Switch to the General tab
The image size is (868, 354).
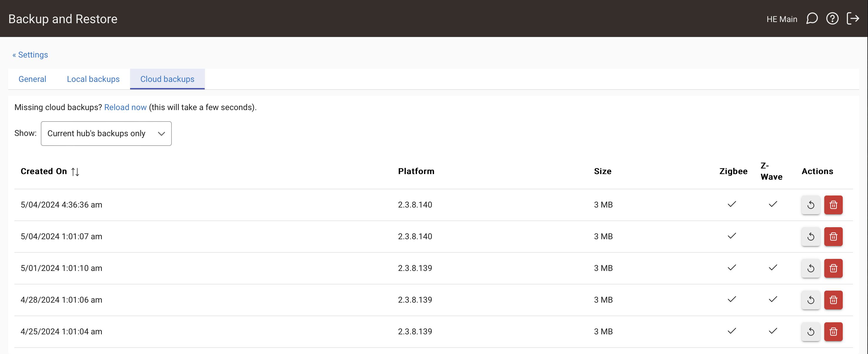32,79
